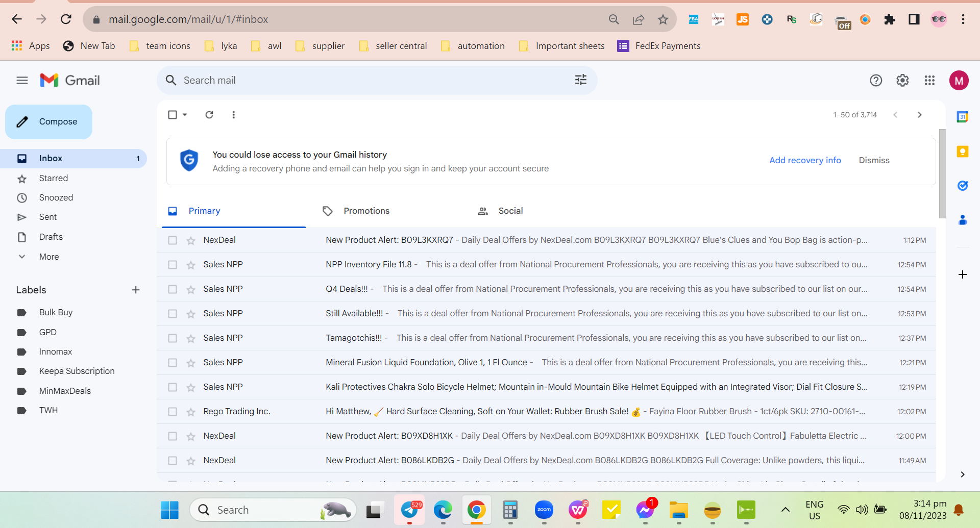Go to newer messages page
This screenshot has width=980, height=528.
point(895,115)
